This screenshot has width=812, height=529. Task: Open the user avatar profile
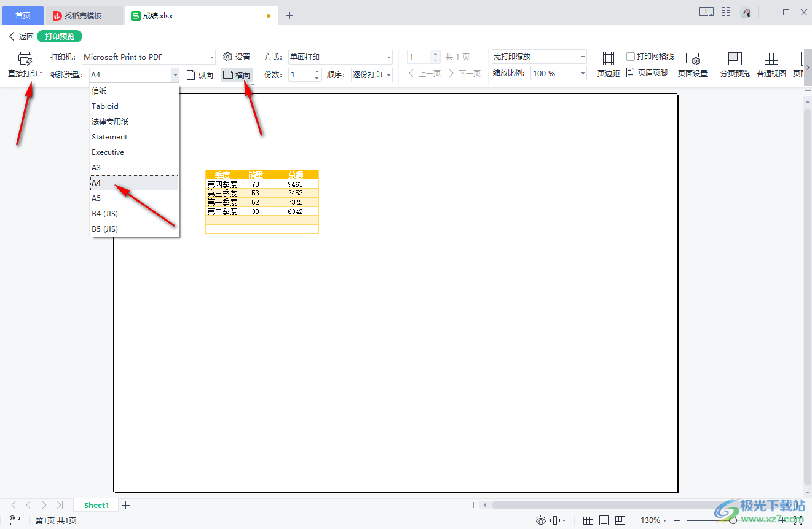pos(746,12)
